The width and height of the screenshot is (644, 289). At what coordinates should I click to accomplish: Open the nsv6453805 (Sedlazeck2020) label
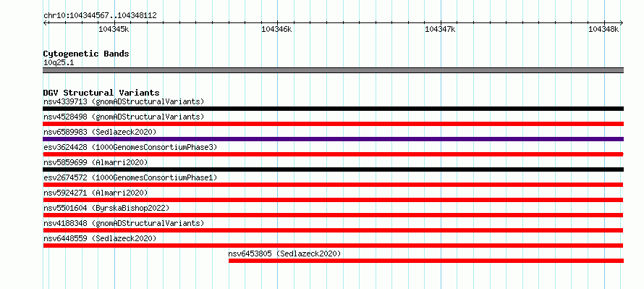[284, 254]
